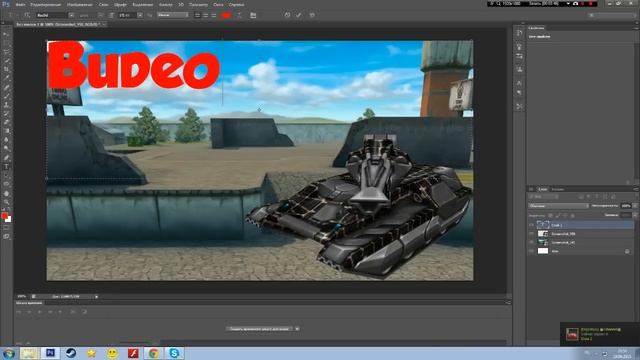Open the anti-aliasing method dropdown
640x360 pixels.
(173, 15)
